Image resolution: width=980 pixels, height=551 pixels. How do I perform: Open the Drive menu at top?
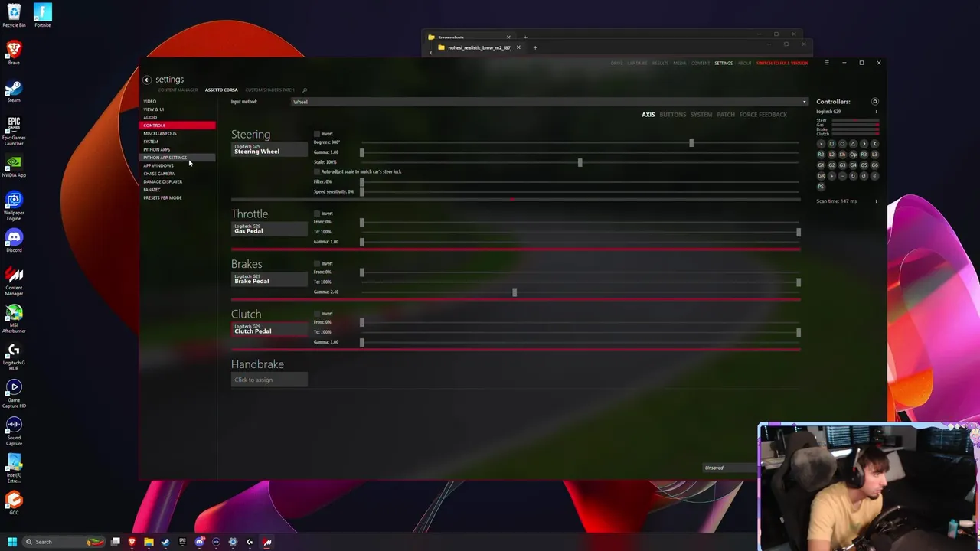coord(617,63)
